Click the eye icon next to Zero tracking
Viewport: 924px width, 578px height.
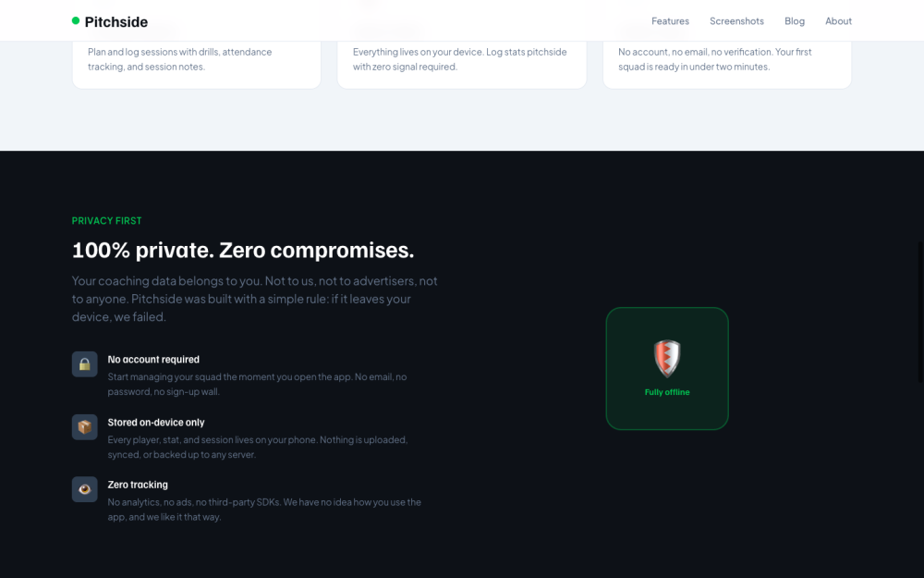coord(84,488)
